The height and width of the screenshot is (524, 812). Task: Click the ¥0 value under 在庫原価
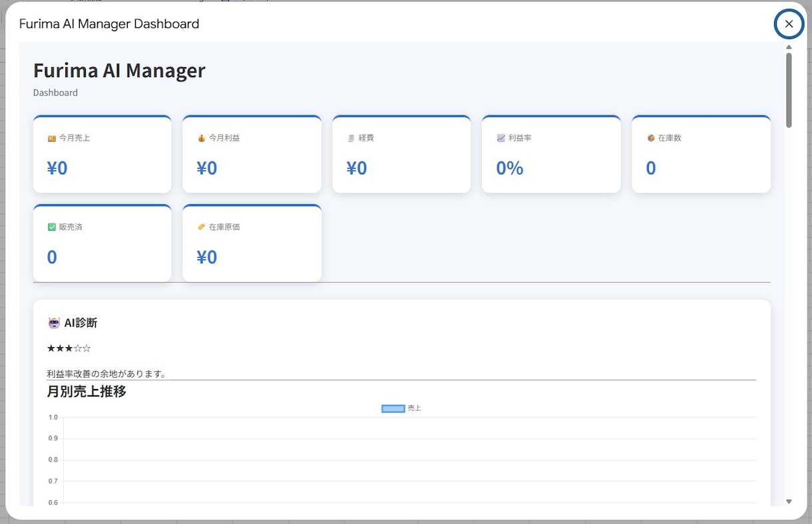[207, 257]
